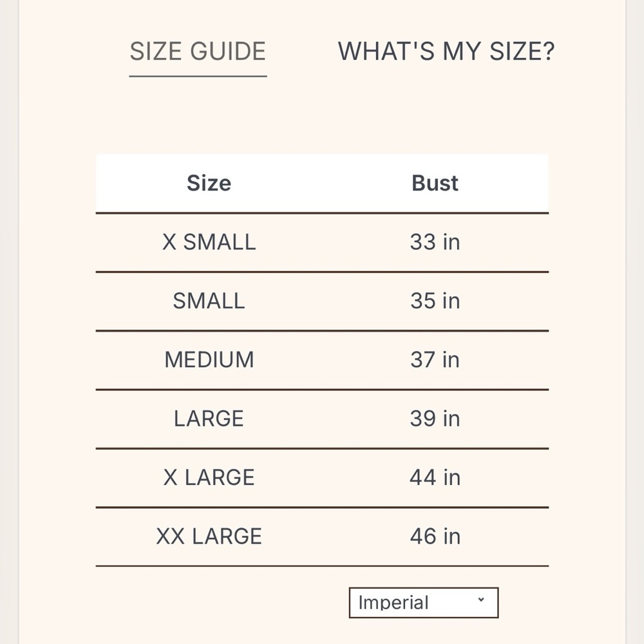Image resolution: width=644 pixels, height=644 pixels.
Task: Select the LARGE size label
Action: [x=209, y=419]
